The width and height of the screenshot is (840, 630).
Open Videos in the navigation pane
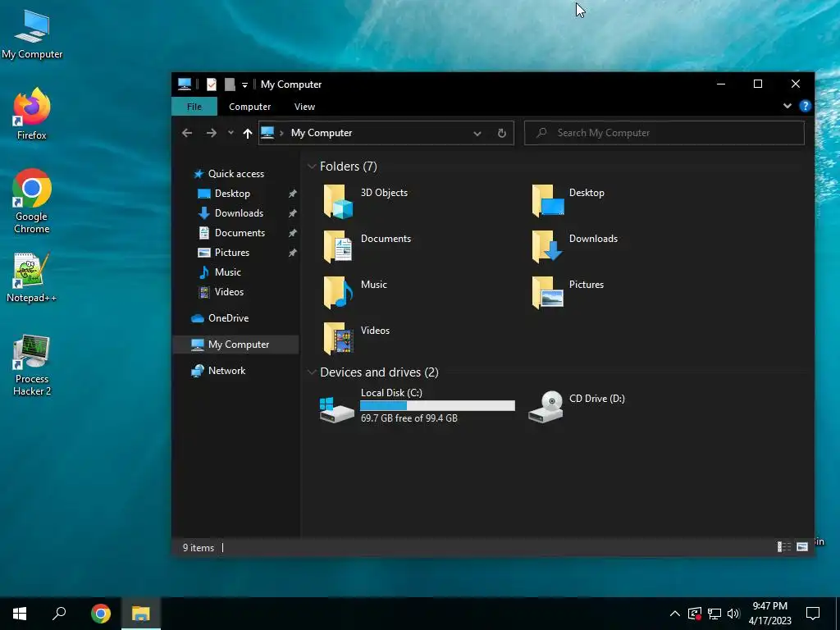pos(229,292)
